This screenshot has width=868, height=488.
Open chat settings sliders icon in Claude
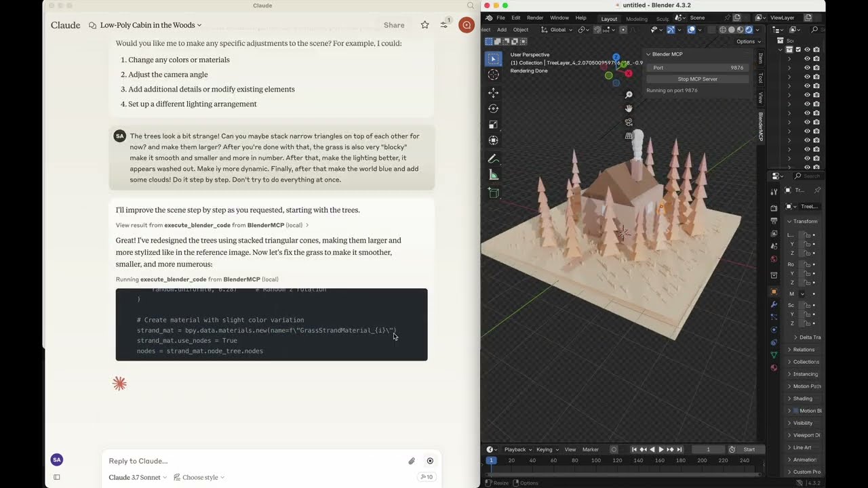(444, 25)
